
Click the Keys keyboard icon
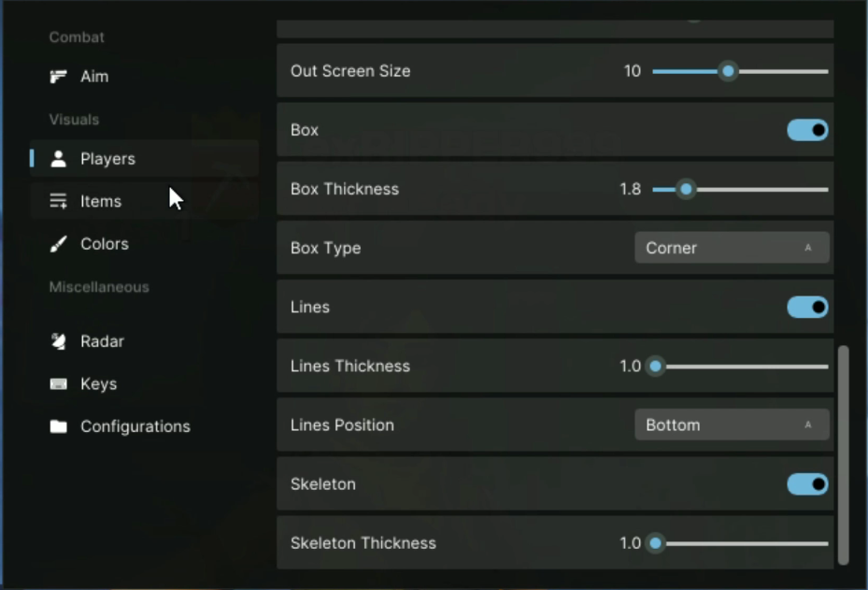point(59,384)
